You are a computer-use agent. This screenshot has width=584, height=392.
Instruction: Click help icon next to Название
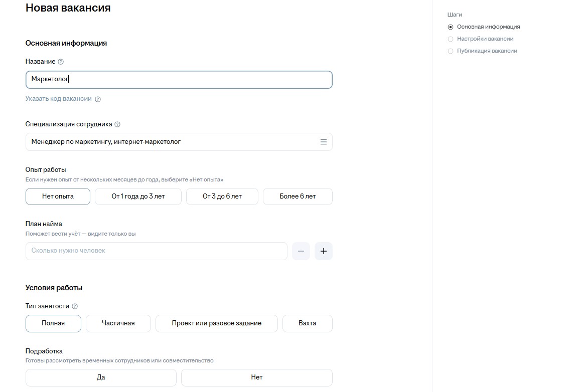pyautogui.click(x=61, y=62)
